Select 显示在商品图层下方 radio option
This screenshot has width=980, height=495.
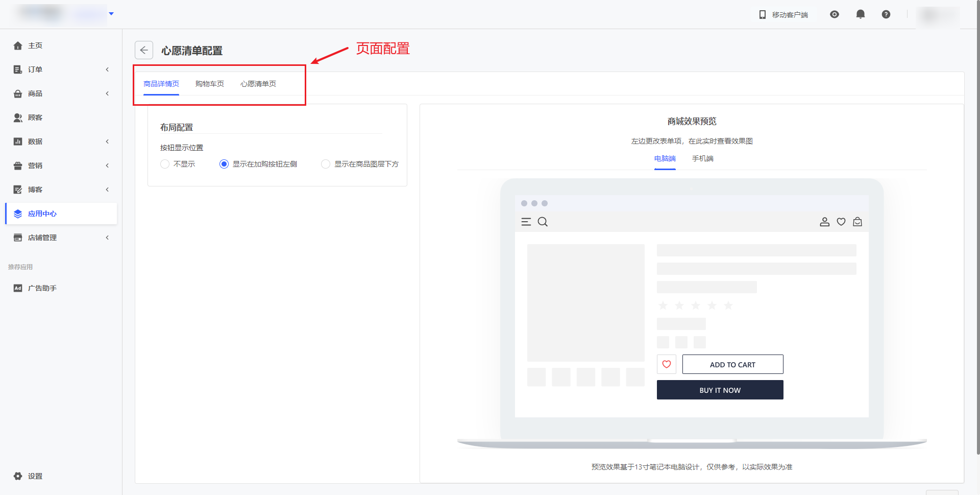coord(326,164)
